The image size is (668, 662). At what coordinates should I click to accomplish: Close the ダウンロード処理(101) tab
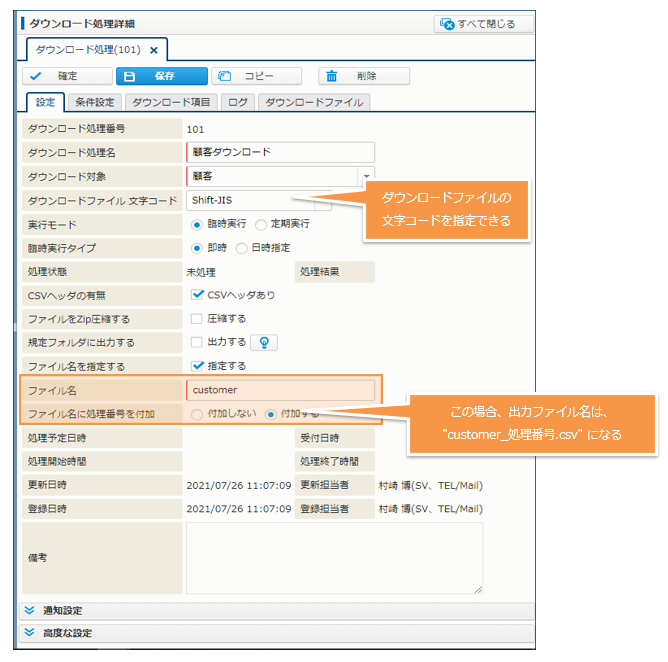(153, 49)
